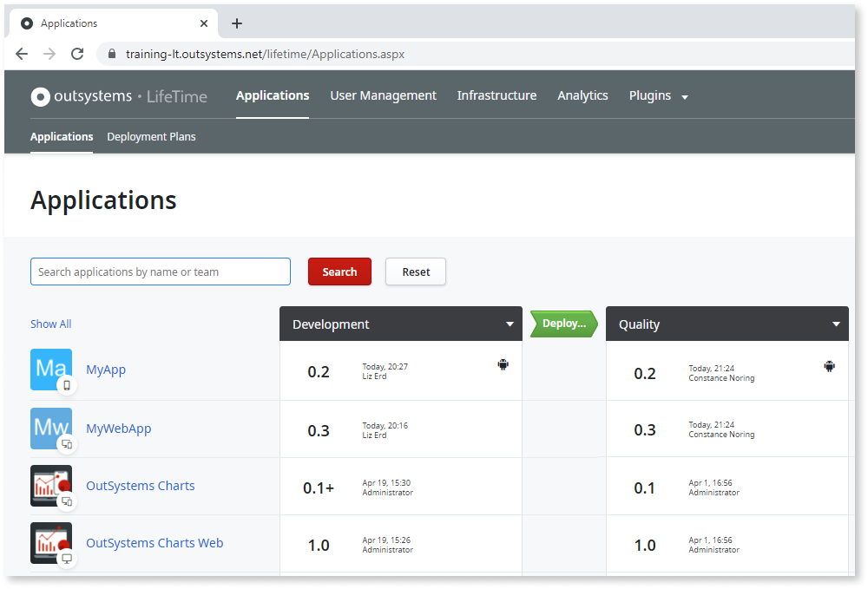Click inside the search applications field
This screenshot has width=868, height=589.
(160, 272)
